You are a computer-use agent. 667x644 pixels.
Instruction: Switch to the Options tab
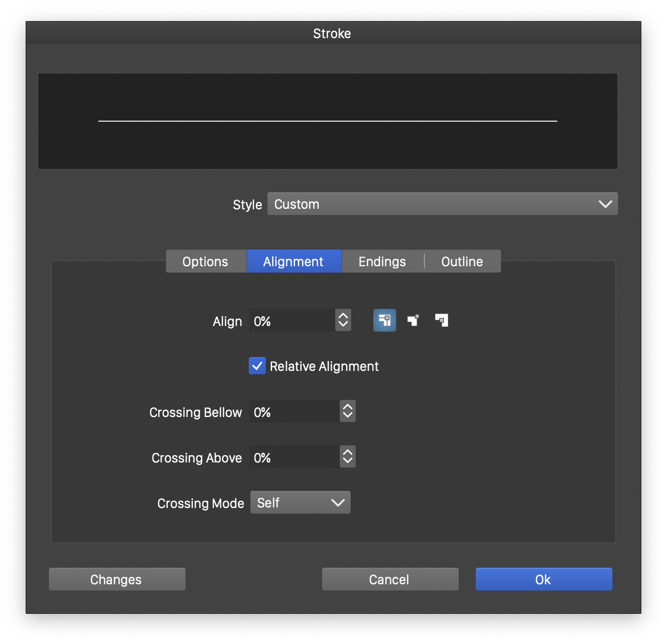click(x=205, y=262)
